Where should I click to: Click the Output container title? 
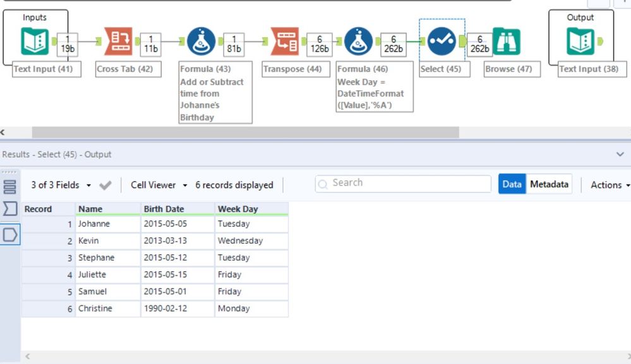[x=580, y=17]
